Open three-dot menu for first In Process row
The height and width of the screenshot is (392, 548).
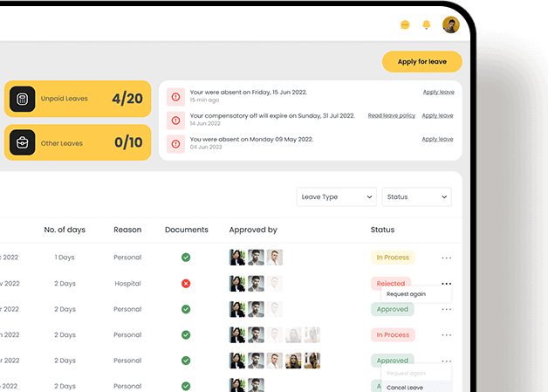(x=447, y=258)
